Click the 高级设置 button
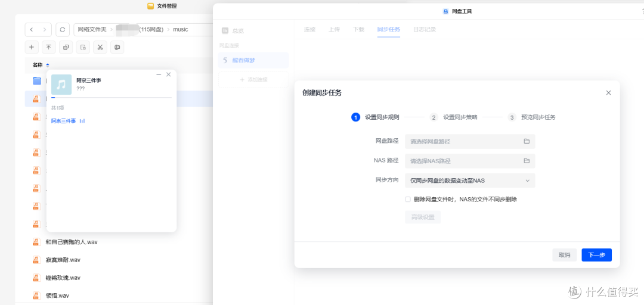The width and height of the screenshot is (644, 305). pyautogui.click(x=423, y=217)
